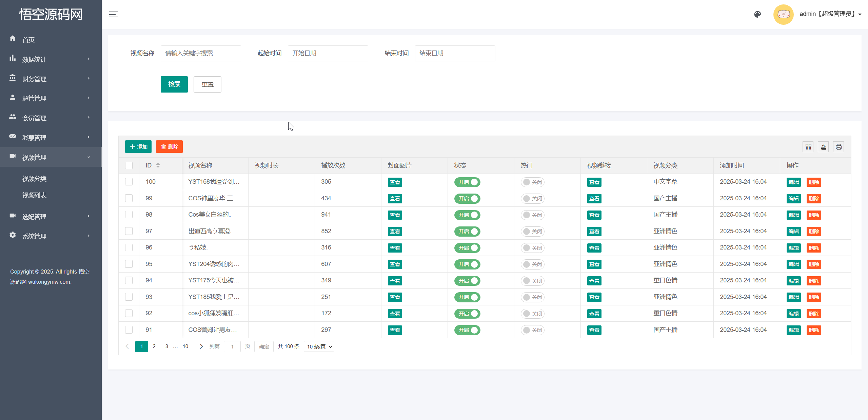868x420 pixels.
Task: Click the sidebar collapse hamburger icon
Action: point(113,14)
